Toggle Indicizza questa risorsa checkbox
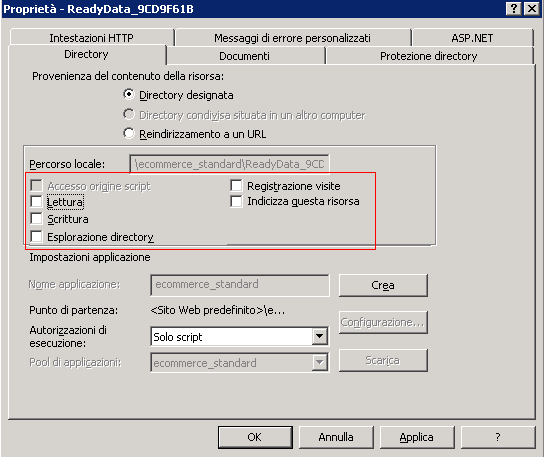Image resolution: width=544 pixels, height=457 pixels. tap(236, 201)
